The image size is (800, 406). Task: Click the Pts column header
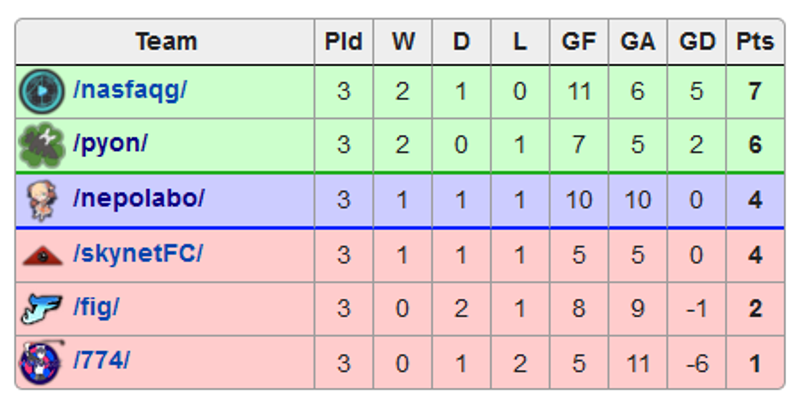(755, 42)
